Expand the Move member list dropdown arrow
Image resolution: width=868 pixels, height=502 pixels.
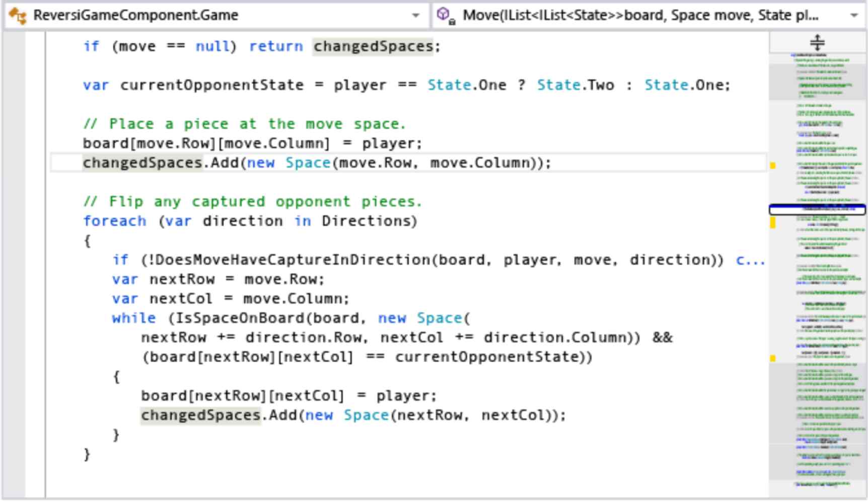click(x=854, y=16)
